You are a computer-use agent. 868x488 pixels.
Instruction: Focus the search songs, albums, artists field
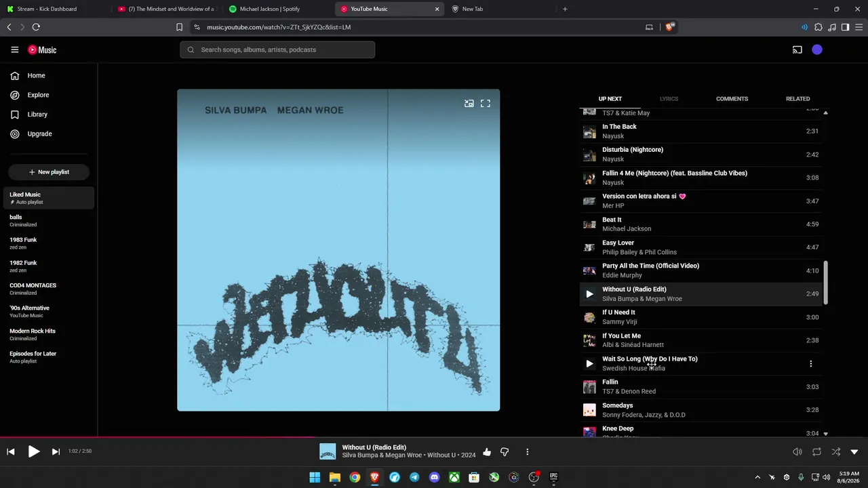pyautogui.click(x=277, y=49)
